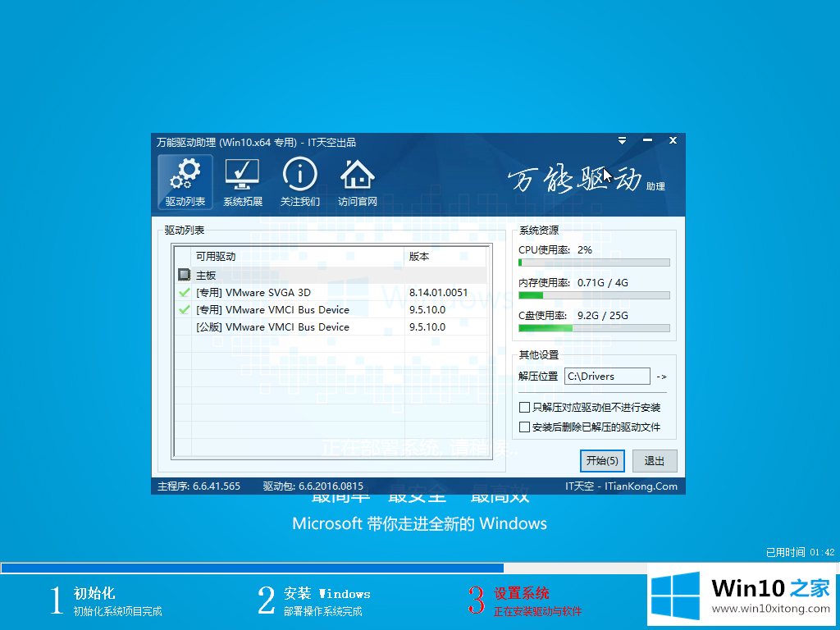The width and height of the screenshot is (840, 630).
Task: Click the 版本 column header
Action: click(x=445, y=257)
